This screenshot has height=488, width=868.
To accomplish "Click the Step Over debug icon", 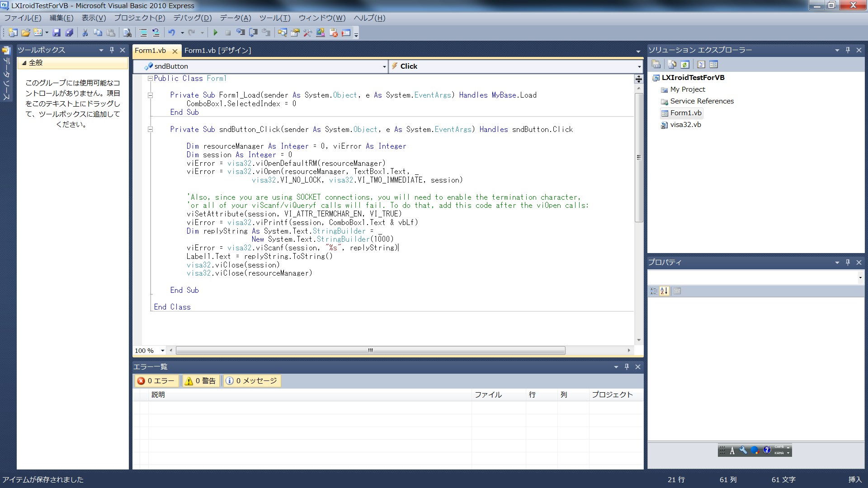I will 254,33.
